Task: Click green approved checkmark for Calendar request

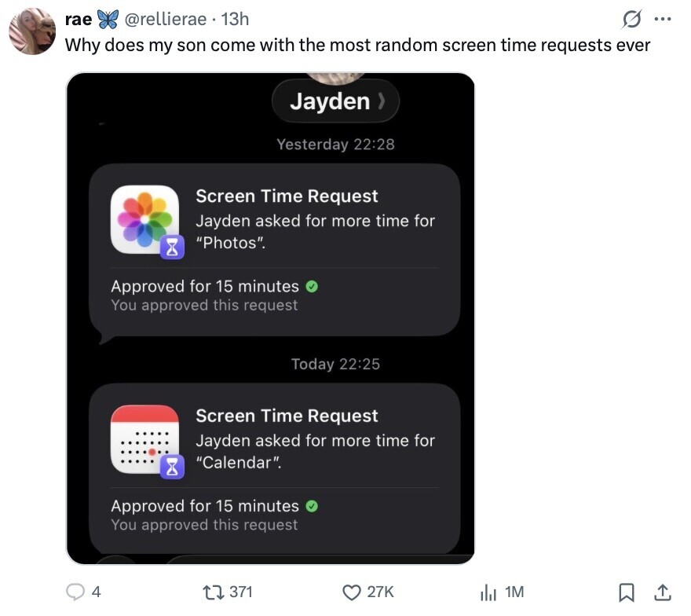Action: pyautogui.click(x=312, y=506)
